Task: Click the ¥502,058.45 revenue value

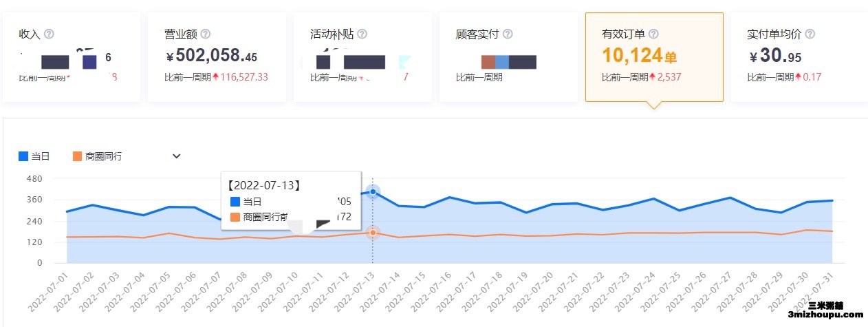Action: (212, 56)
